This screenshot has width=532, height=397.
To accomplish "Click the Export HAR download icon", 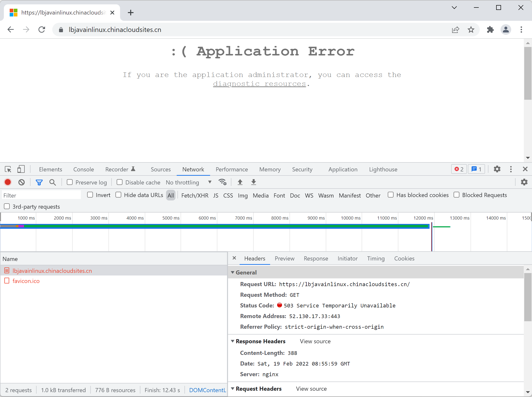I will tap(253, 182).
